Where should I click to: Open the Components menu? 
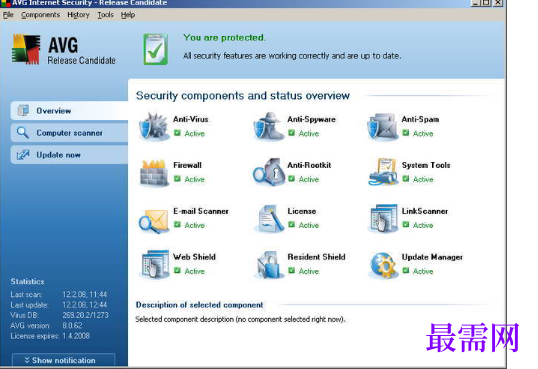(x=40, y=15)
